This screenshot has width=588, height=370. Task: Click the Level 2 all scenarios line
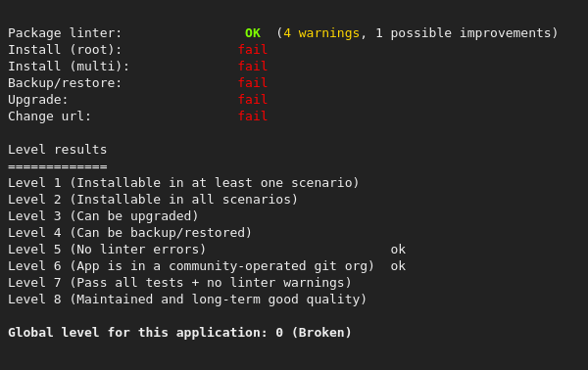[x=153, y=200]
